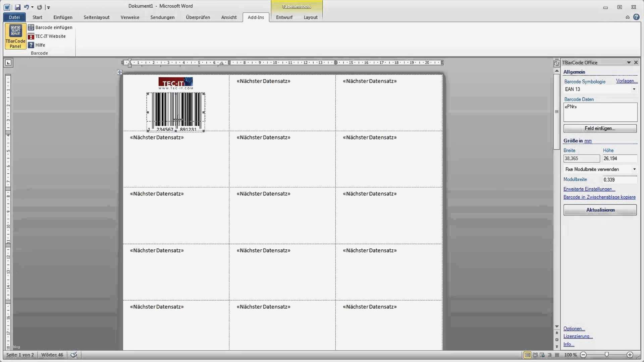This screenshot has height=362, width=644.
Task: Open the Erweiterte Einstellungen link
Action: [x=589, y=189]
